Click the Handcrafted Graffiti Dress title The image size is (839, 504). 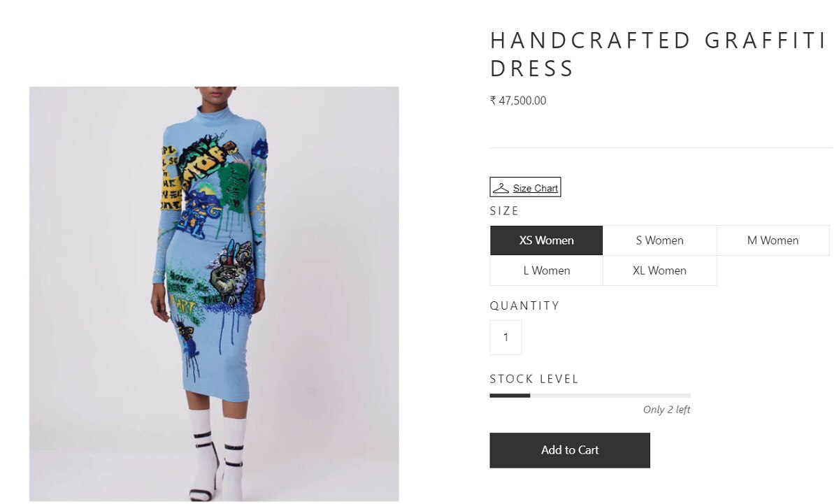pos(658,54)
